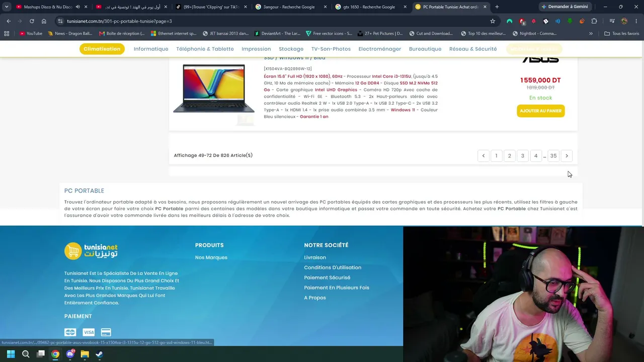Open Discord from the taskbar

click(70, 354)
